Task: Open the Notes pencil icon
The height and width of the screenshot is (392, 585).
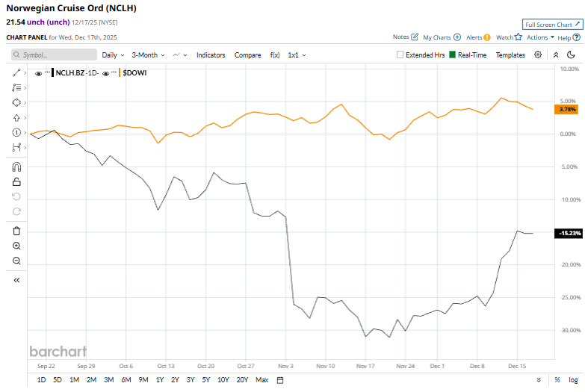Action: 415,37
